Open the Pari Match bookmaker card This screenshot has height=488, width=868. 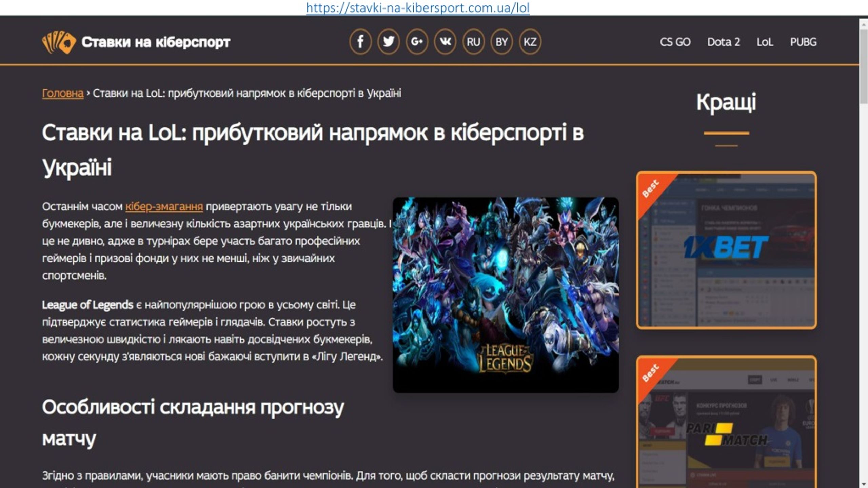click(x=726, y=422)
